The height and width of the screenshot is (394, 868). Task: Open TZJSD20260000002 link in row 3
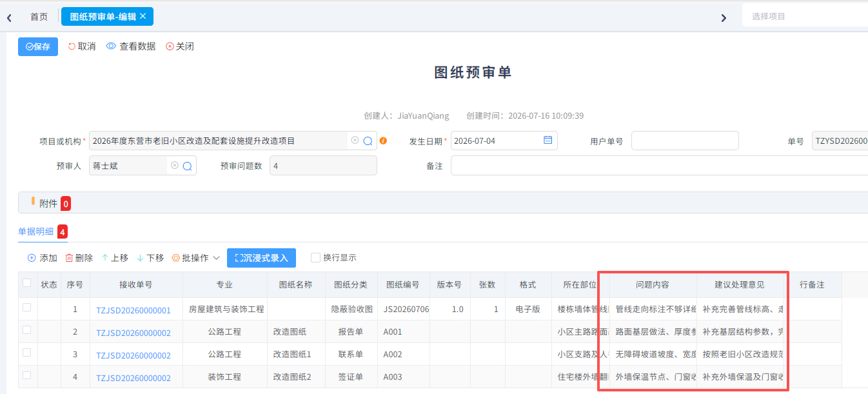coord(133,355)
